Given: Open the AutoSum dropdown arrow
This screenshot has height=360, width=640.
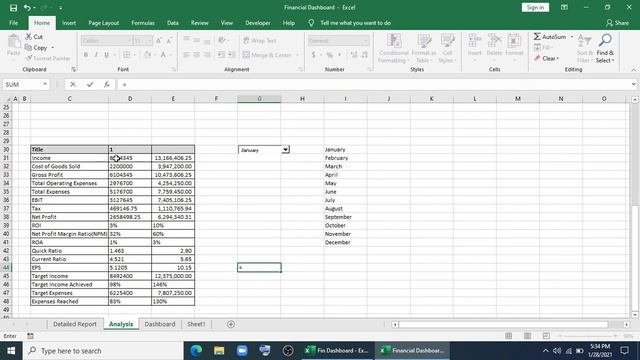Looking at the screenshot, I should pyautogui.click(x=571, y=37).
